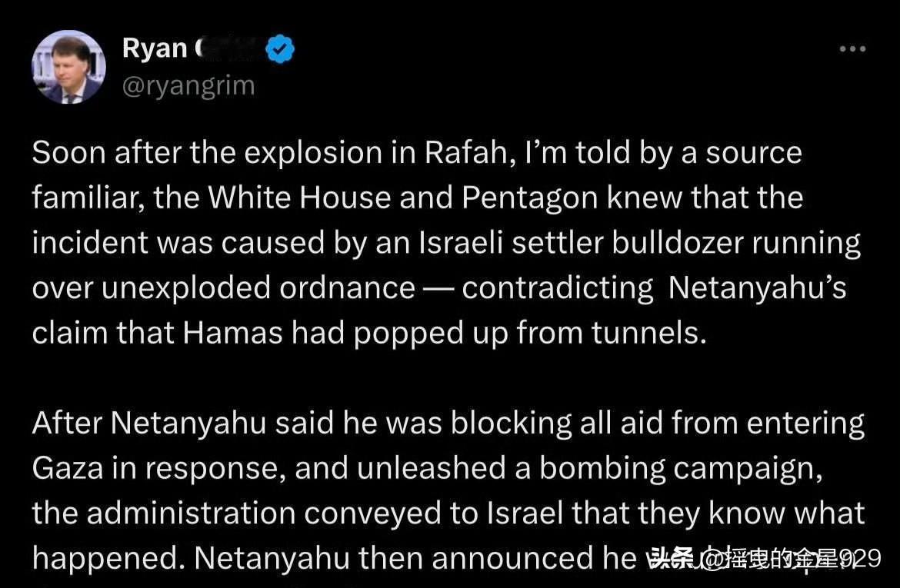Screen dimensions: 900x588
Task: Open the more options three-dot menu
Action: 852,50
